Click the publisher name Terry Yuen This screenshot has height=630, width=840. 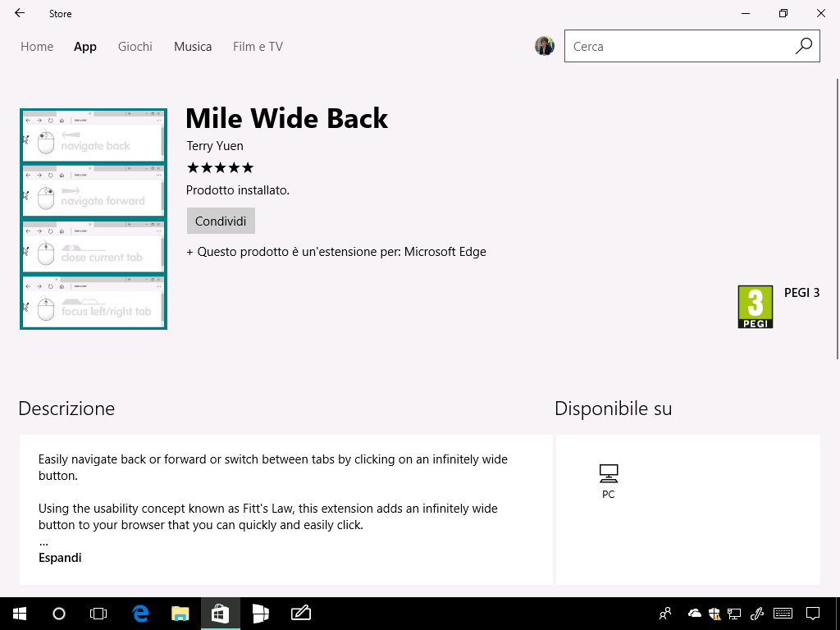tap(215, 146)
